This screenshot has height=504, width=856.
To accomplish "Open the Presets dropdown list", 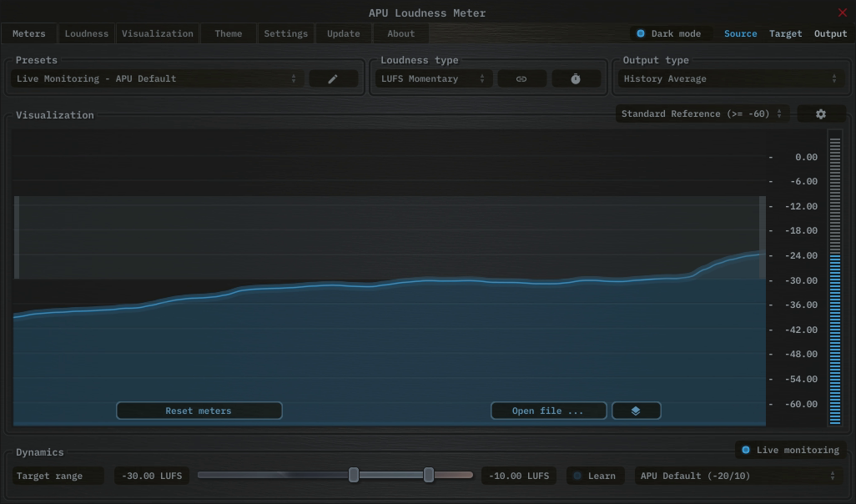I will point(157,78).
